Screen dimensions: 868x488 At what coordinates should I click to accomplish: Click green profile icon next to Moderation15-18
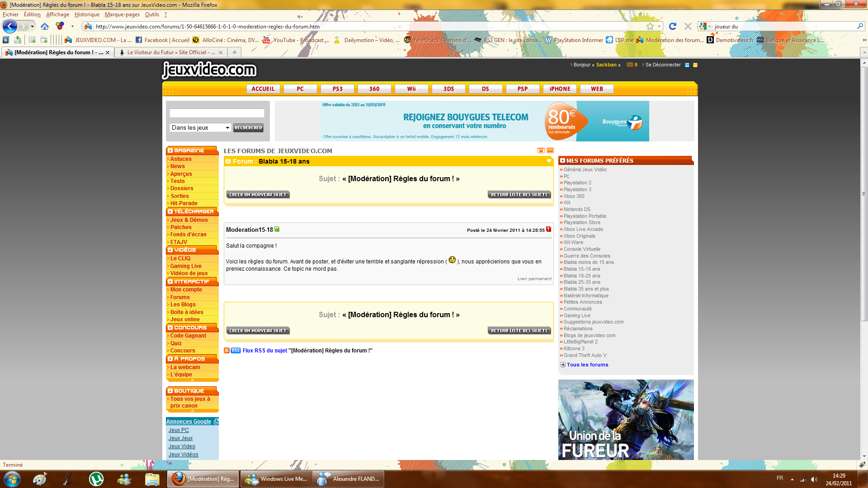point(277,230)
